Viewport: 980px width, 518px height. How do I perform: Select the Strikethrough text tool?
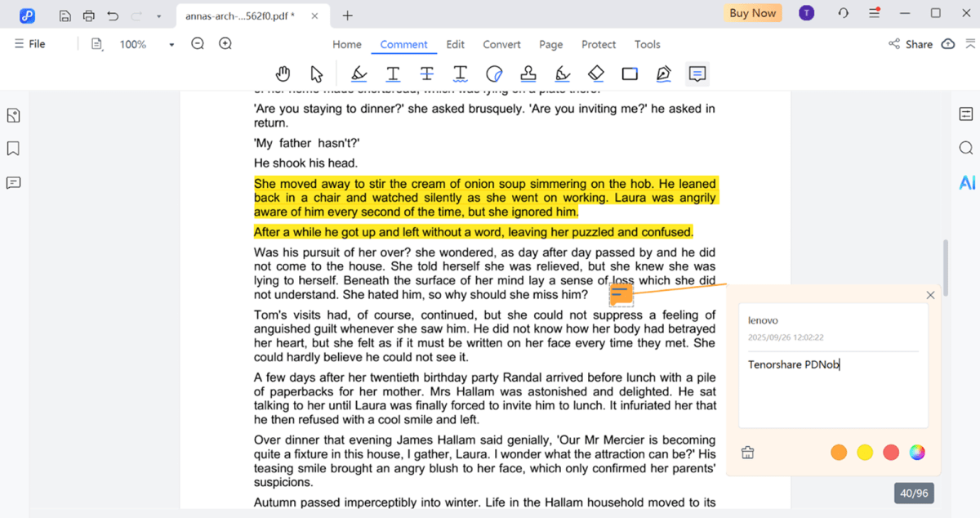tap(427, 74)
